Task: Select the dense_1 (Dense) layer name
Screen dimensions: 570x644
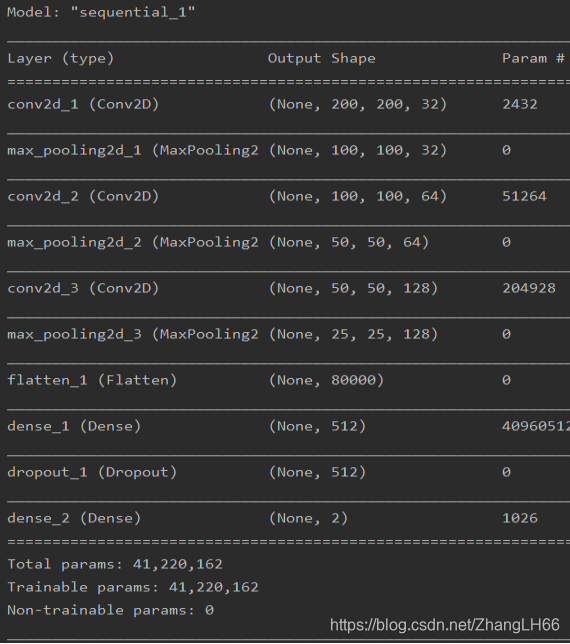Action: tap(74, 426)
